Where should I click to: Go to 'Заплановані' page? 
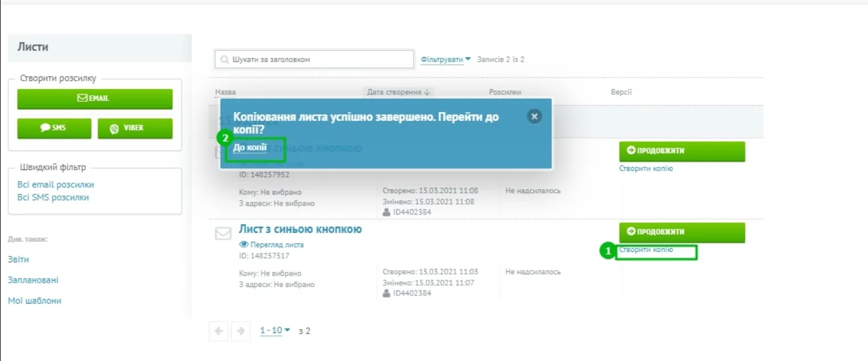(x=33, y=280)
